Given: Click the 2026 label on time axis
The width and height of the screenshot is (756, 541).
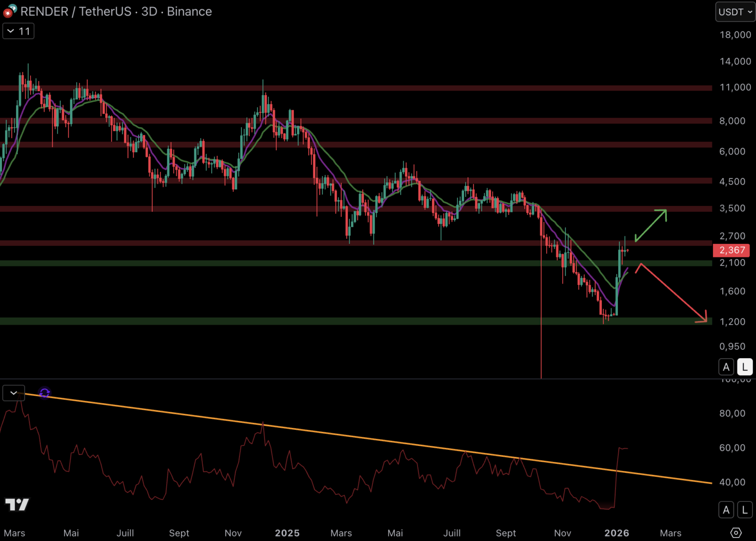Looking at the screenshot, I should [x=616, y=533].
